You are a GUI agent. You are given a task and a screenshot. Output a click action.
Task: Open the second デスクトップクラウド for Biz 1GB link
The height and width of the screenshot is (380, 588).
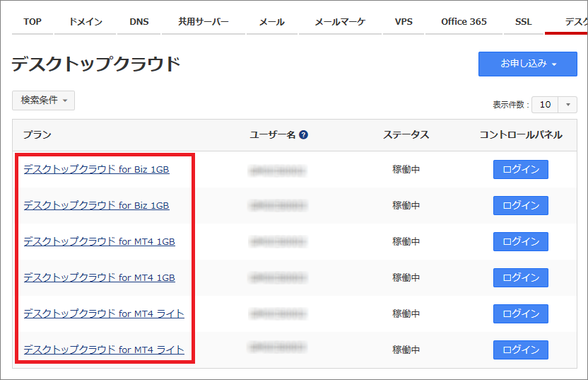pyautogui.click(x=96, y=205)
